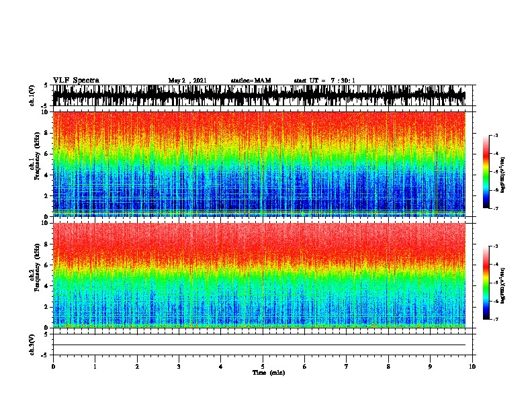Click the "-5" tick on the ch.3(V) axis
532x411 pixels.
point(44,355)
